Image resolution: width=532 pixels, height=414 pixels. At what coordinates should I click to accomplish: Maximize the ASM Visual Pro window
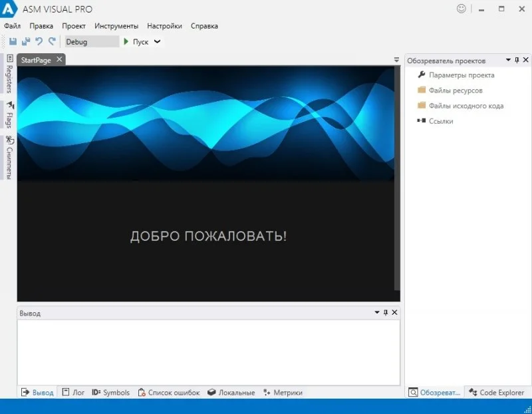click(x=501, y=9)
